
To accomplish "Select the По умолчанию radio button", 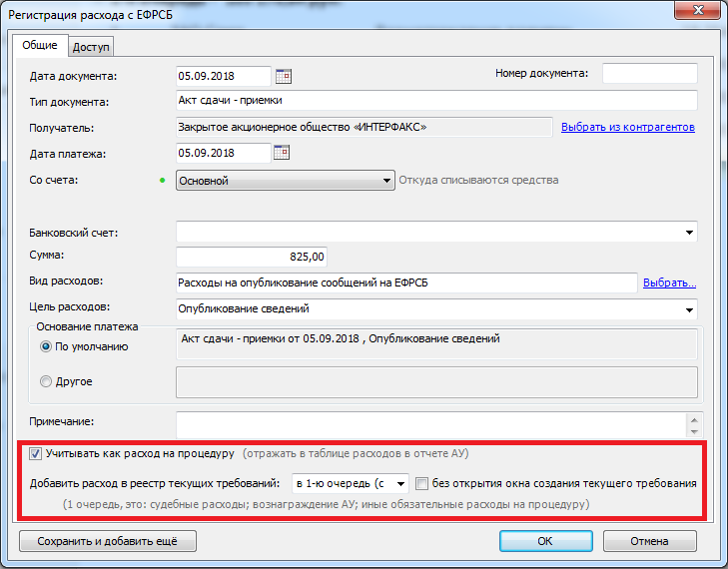I will 46,346.
